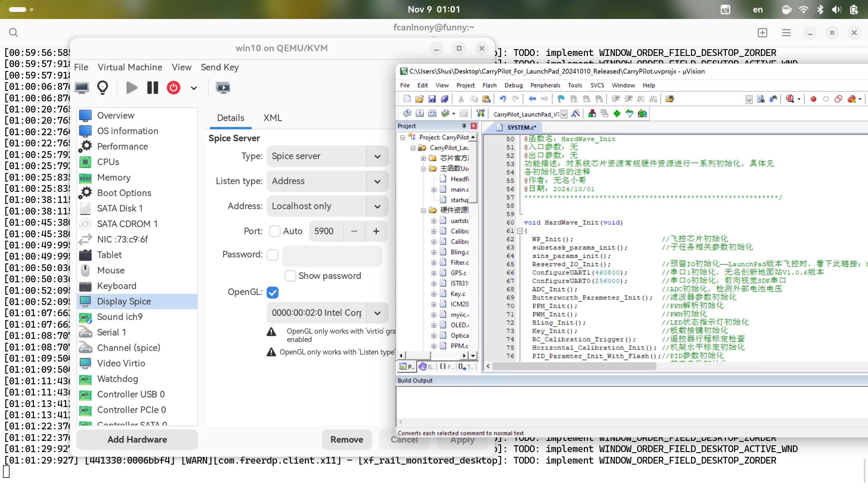Click the LOAD download to flash icon
Viewport: 868px width, 488px height.
[x=480, y=114]
